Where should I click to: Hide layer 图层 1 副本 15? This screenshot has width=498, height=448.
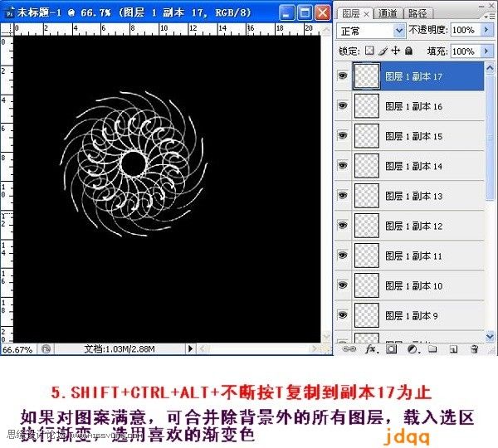point(342,135)
